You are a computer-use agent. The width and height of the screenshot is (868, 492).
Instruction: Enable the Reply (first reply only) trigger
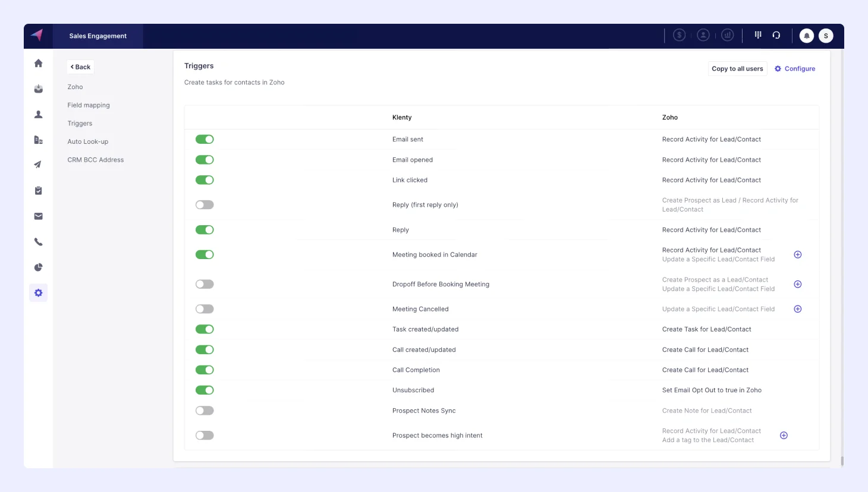pos(205,204)
